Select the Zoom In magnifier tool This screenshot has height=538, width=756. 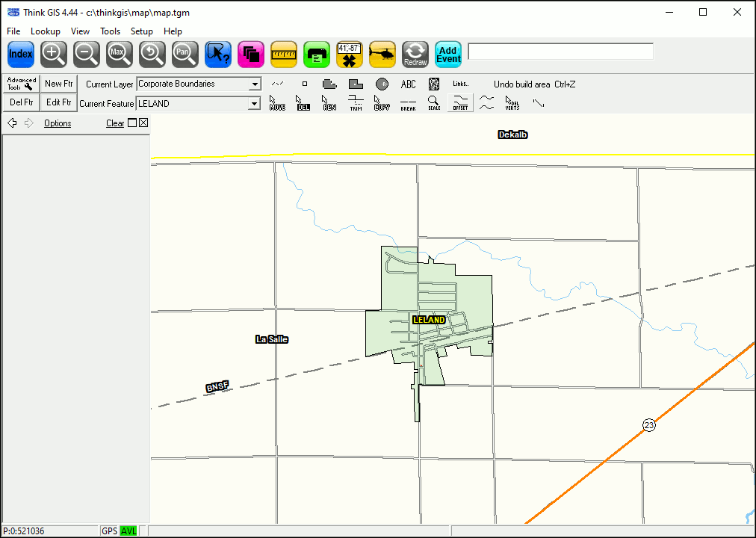pyautogui.click(x=54, y=55)
